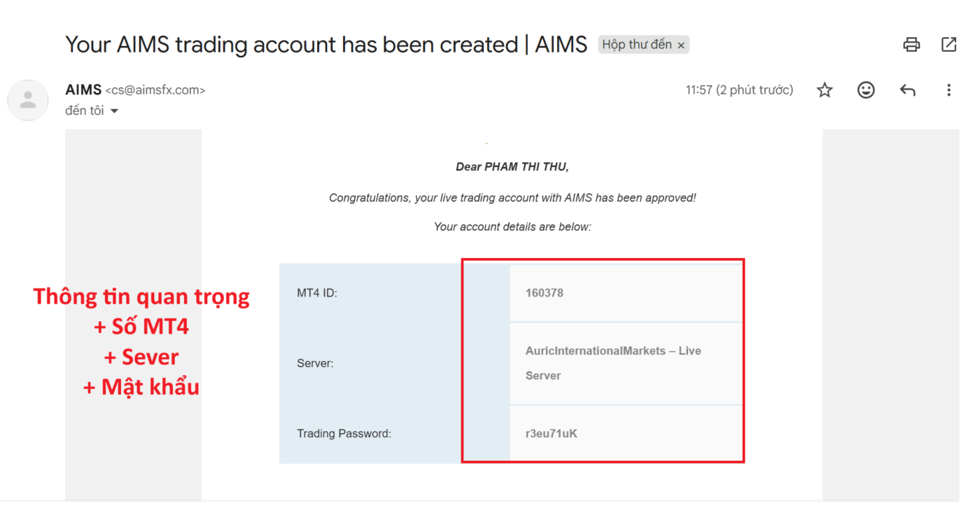Click the MT4 ID number 160378
This screenshot has height=514, width=980.
coord(544,293)
